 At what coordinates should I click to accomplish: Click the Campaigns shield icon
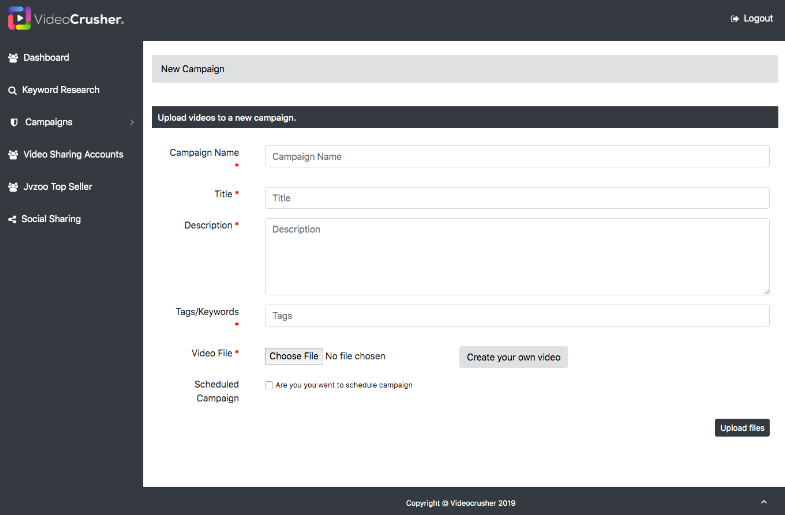[x=14, y=122]
